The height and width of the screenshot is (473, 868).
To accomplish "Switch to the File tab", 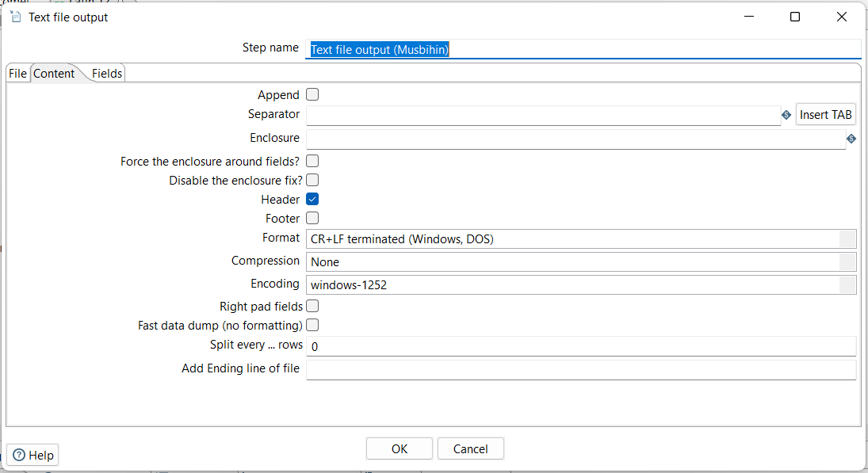I will click(x=17, y=74).
